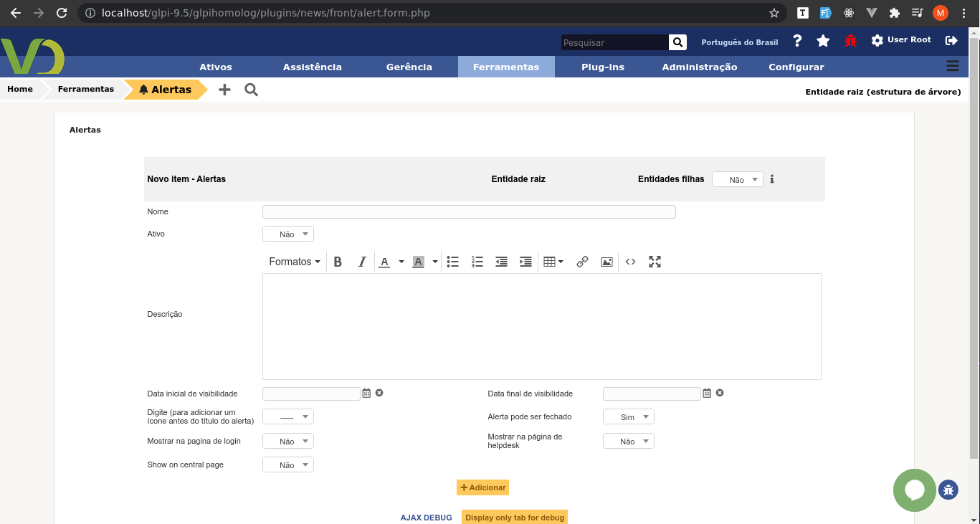Apply italic formatting in the description editor
The image size is (980, 524).
coord(362,262)
